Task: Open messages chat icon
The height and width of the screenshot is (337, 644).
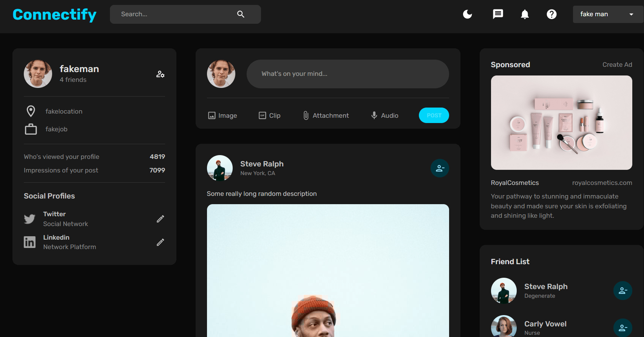Action: click(x=498, y=14)
